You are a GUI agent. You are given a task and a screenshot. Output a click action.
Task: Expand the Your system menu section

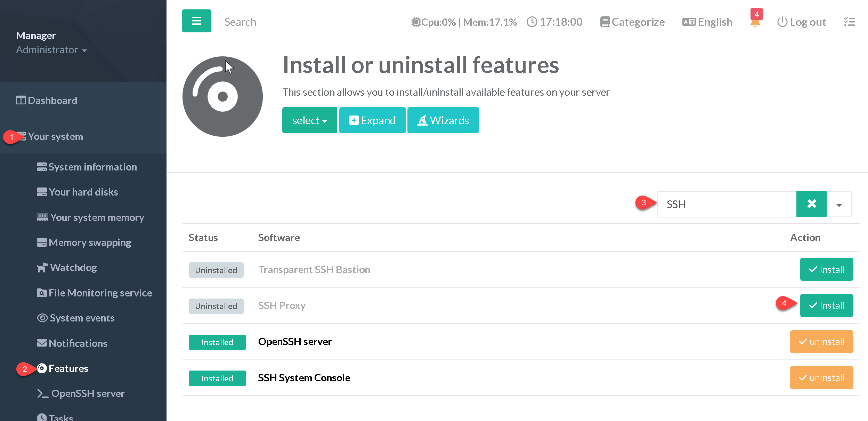click(x=55, y=136)
